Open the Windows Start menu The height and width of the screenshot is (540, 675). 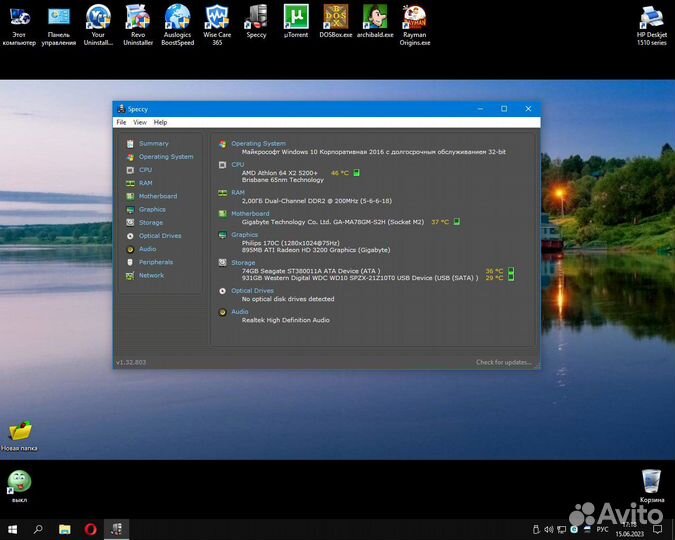click(x=12, y=529)
